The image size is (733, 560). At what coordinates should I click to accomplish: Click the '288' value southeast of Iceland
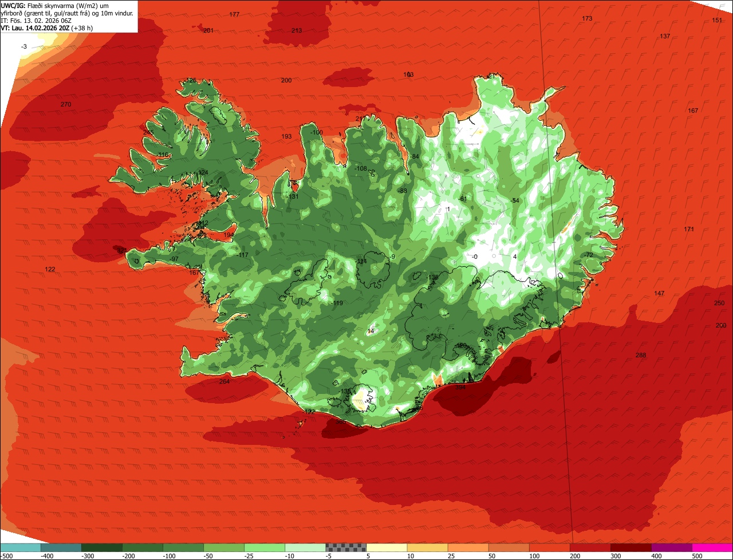pos(641,355)
